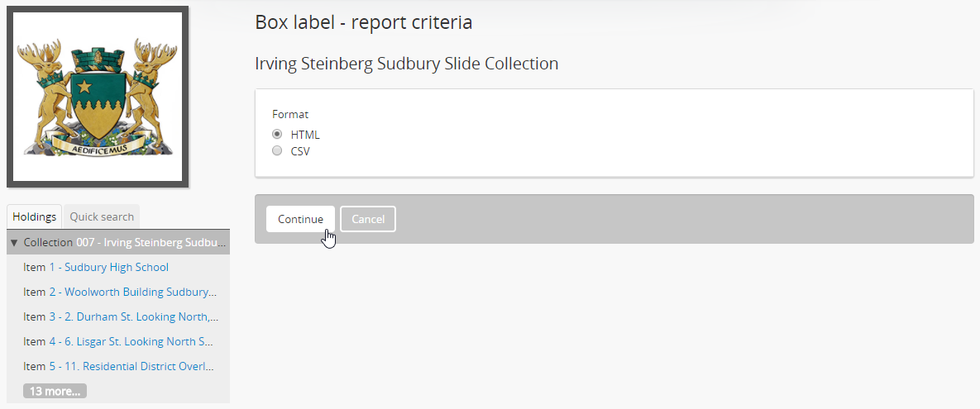Click the 'Collection' level label in the tree

pyautogui.click(x=48, y=243)
